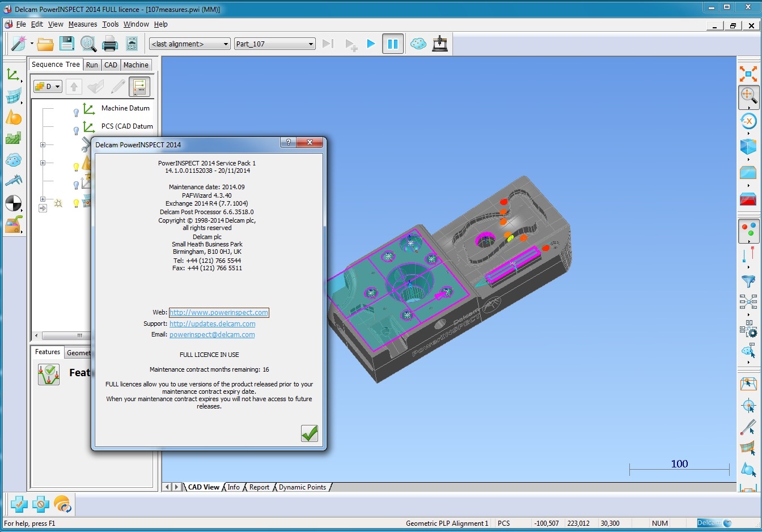This screenshot has height=532, width=762.
Task: Click the report layout icon next to the printer
Action: click(132, 44)
